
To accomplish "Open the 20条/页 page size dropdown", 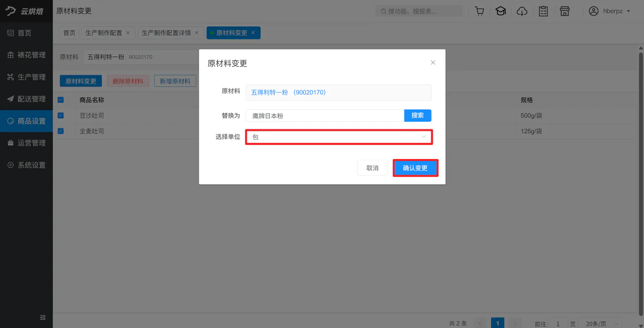I will pyautogui.click(x=600, y=323).
